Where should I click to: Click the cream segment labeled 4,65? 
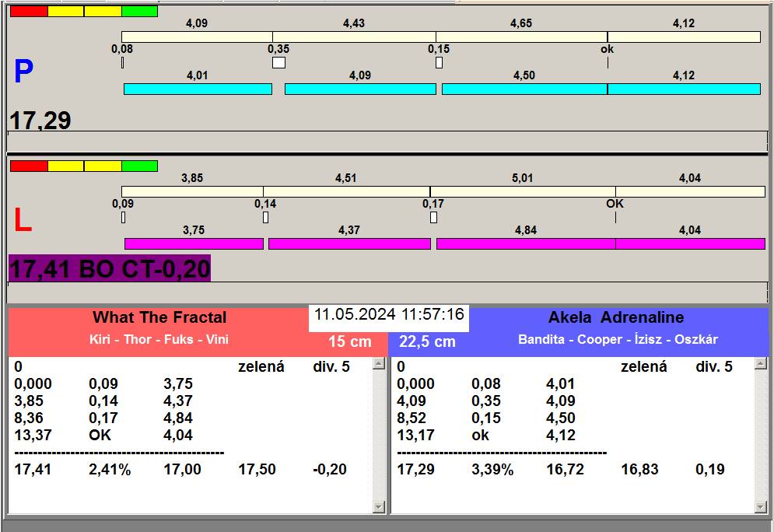[521, 37]
